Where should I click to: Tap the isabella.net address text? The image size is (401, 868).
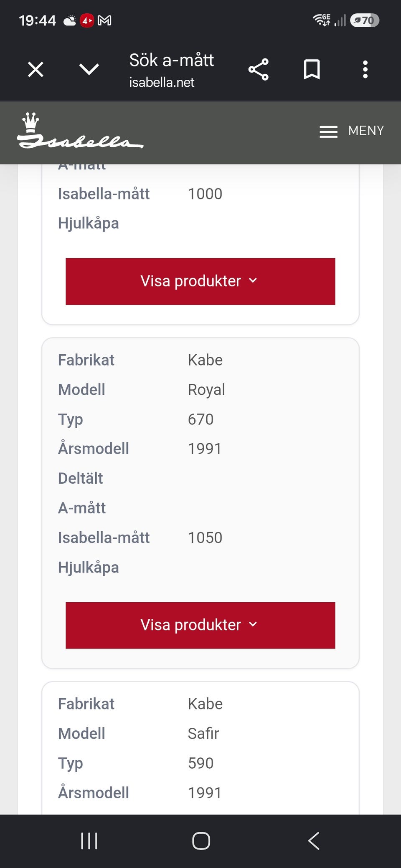[x=162, y=82]
